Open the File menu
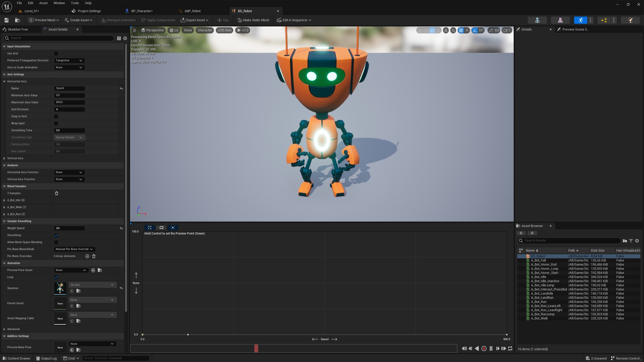 [19, 3]
